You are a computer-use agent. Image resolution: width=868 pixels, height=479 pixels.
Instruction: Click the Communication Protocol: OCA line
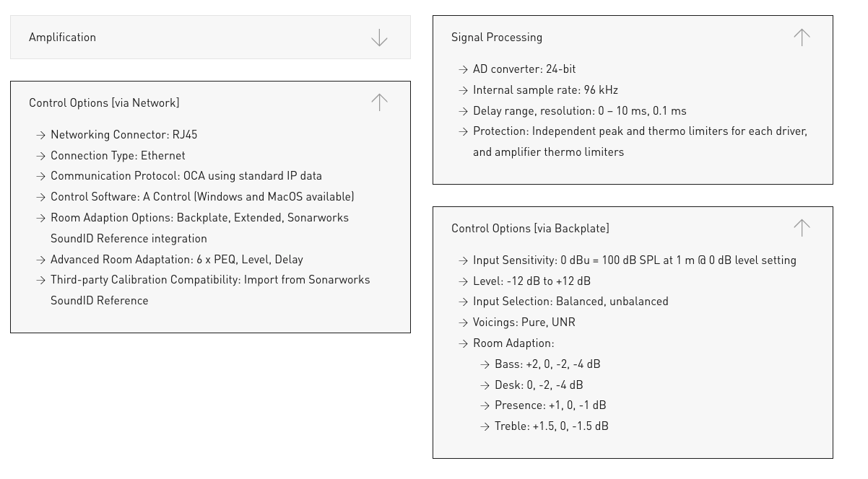[x=186, y=176]
